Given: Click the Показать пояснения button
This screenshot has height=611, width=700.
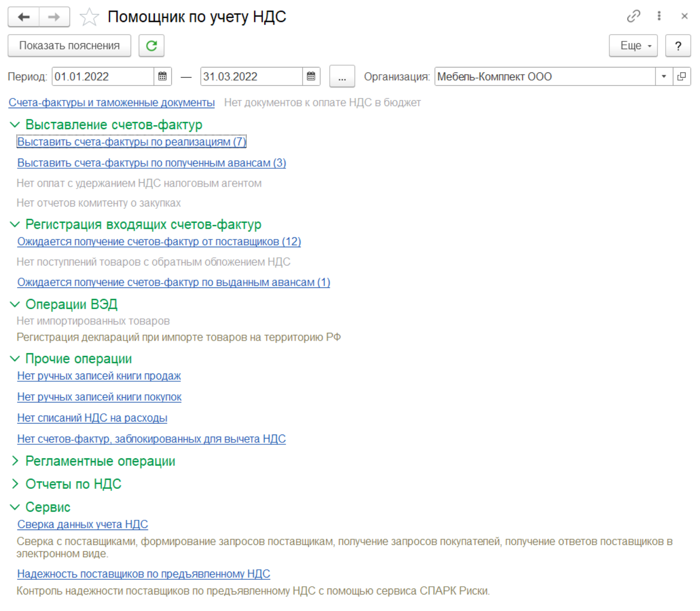Looking at the screenshot, I should [x=70, y=46].
